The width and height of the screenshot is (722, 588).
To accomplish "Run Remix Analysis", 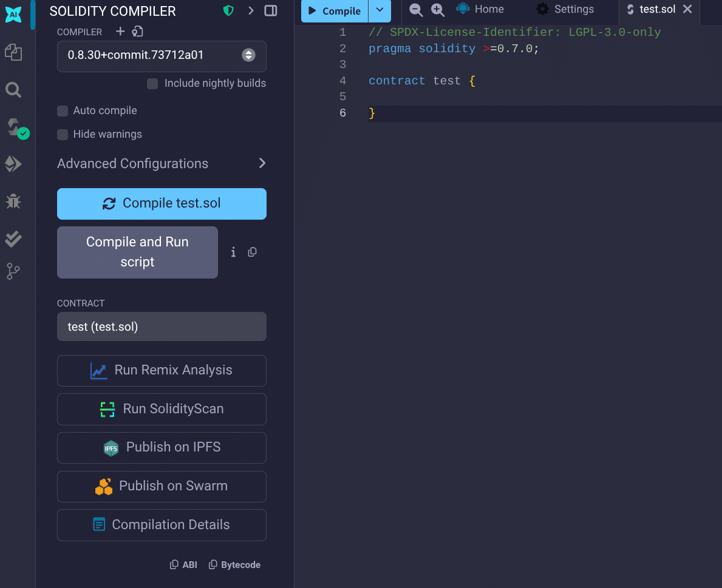I will pyautogui.click(x=162, y=371).
